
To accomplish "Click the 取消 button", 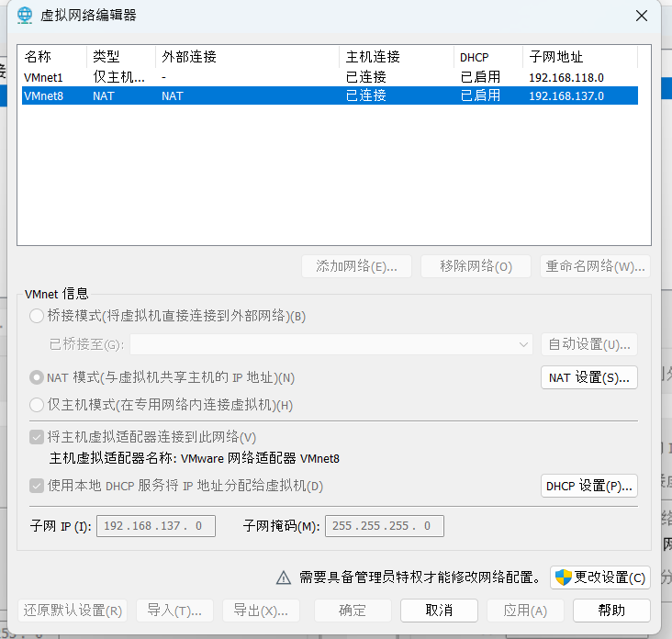I will tap(439, 611).
